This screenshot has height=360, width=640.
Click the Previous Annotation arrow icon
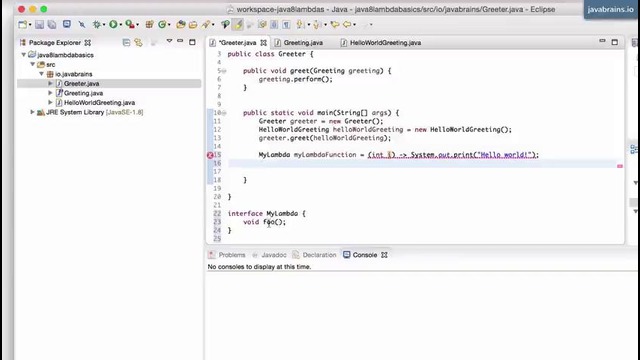click(317, 24)
